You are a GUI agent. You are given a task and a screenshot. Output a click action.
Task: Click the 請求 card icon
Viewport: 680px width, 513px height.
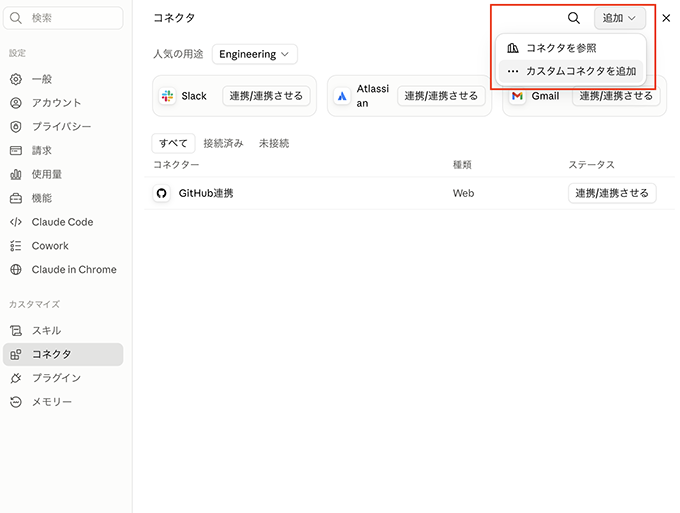point(16,150)
